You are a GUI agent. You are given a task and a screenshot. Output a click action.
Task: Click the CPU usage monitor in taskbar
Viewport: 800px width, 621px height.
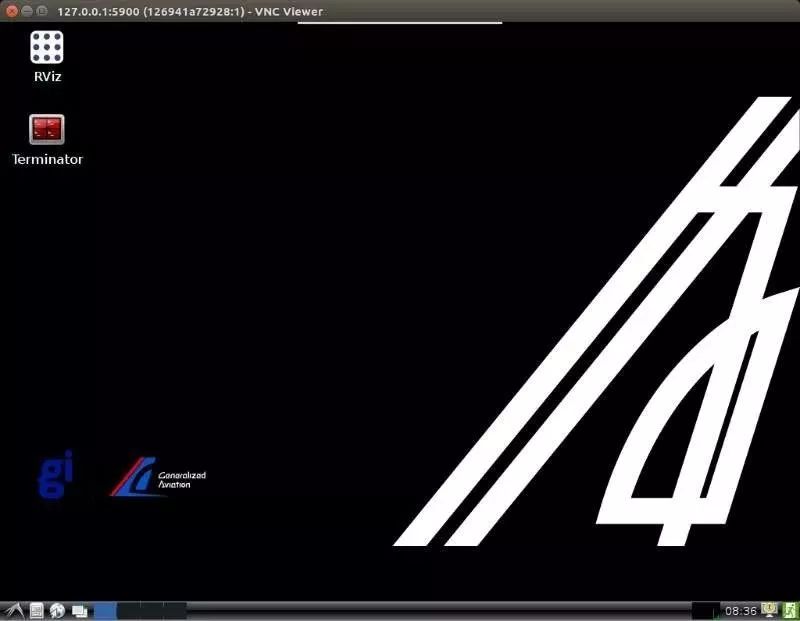(706, 611)
